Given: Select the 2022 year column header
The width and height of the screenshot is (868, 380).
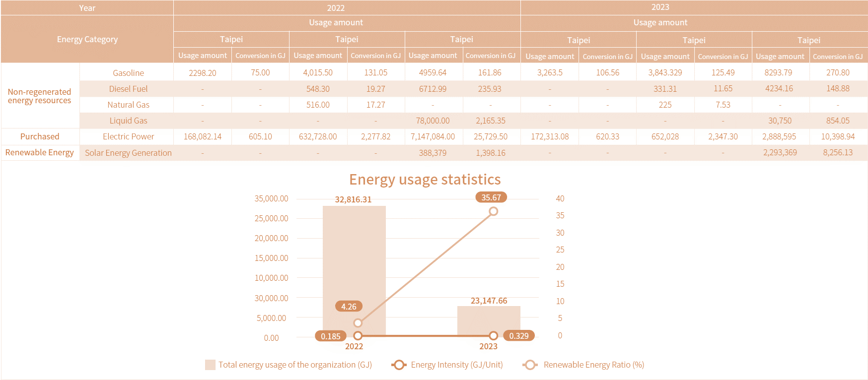Looking at the screenshot, I should 336,8.
